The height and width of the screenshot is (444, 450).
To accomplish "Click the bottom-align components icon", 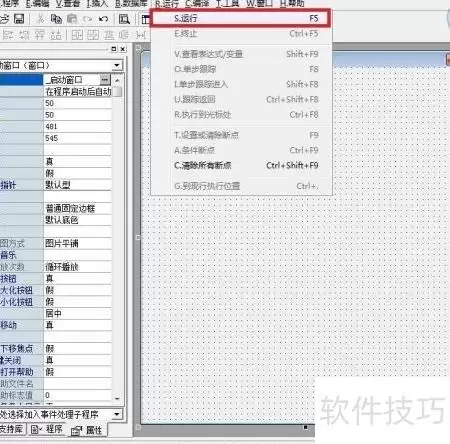I will 55,35.
